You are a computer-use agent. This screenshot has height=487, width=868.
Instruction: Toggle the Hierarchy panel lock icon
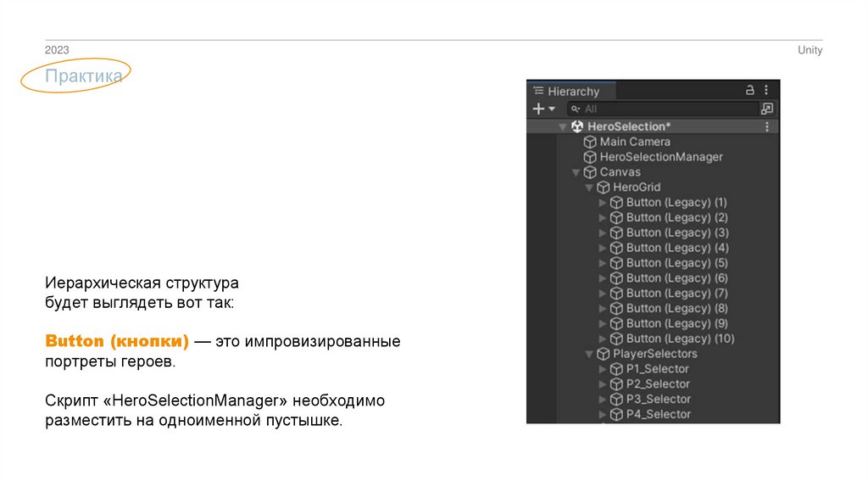coord(749,90)
